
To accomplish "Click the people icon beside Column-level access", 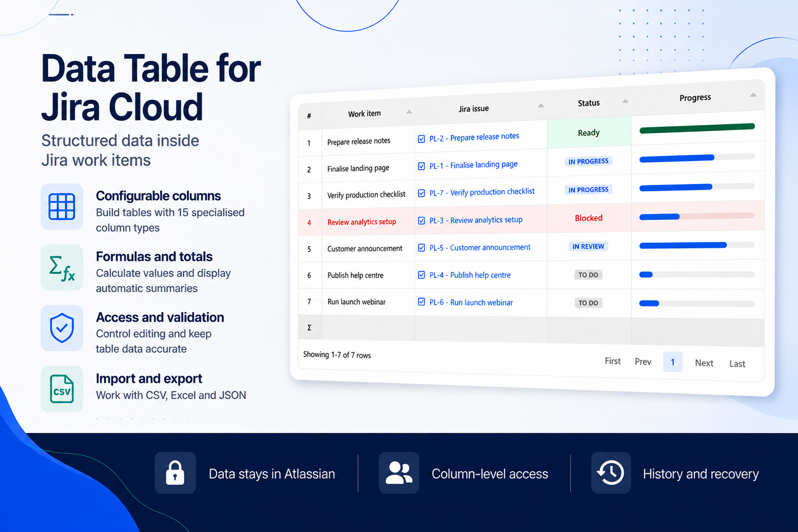I will (x=399, y=473).
